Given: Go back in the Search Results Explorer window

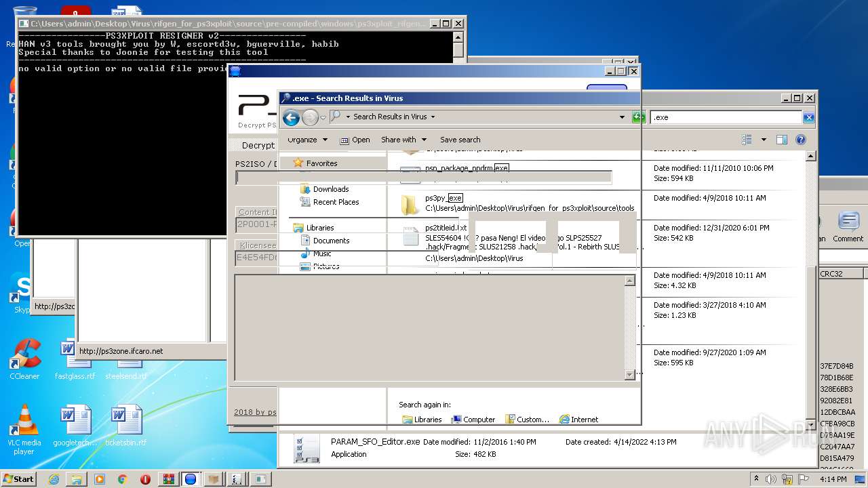Looking at the screenshot, I should pos(291,117).
